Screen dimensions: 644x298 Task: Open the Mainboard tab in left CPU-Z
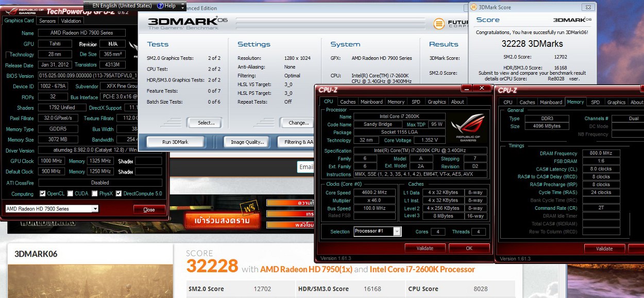click(x=371, y=102)
